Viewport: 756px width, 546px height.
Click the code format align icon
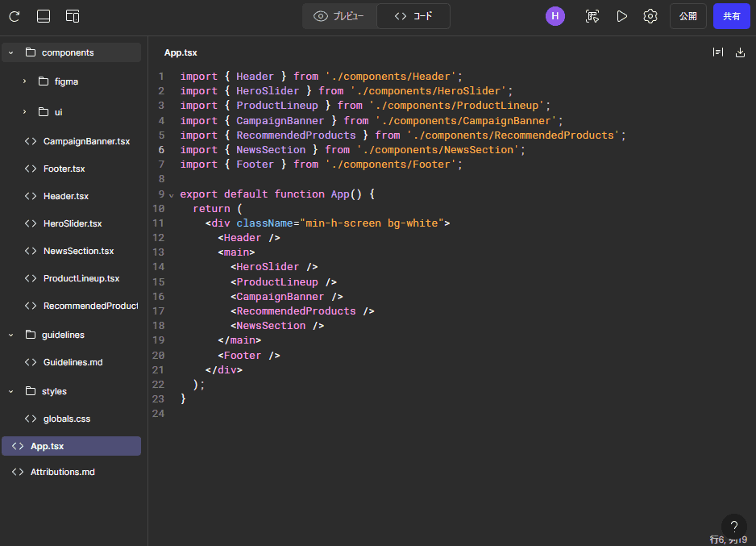717,52
